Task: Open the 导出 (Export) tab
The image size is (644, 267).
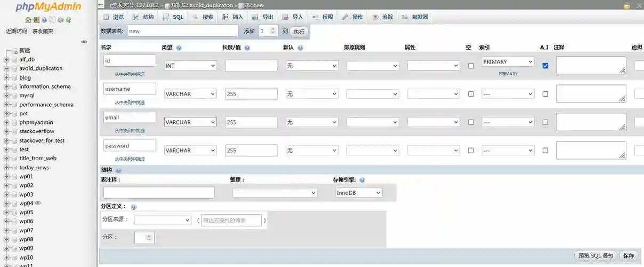Action: [262, 17]
